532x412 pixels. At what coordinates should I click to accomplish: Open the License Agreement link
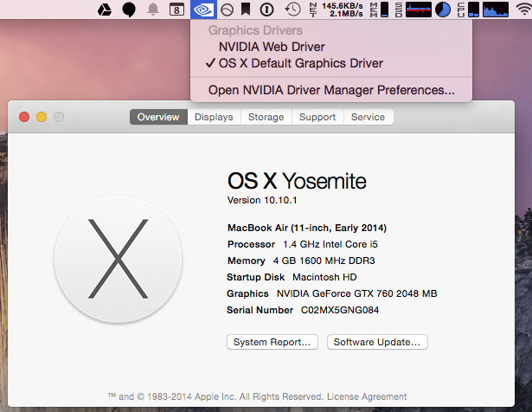(x=367, y=396)
